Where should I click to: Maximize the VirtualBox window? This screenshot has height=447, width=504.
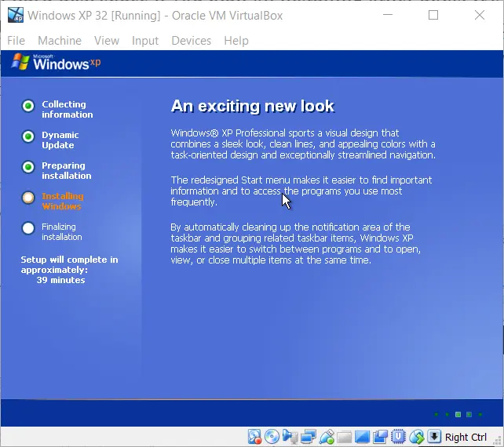pos(433,15)
